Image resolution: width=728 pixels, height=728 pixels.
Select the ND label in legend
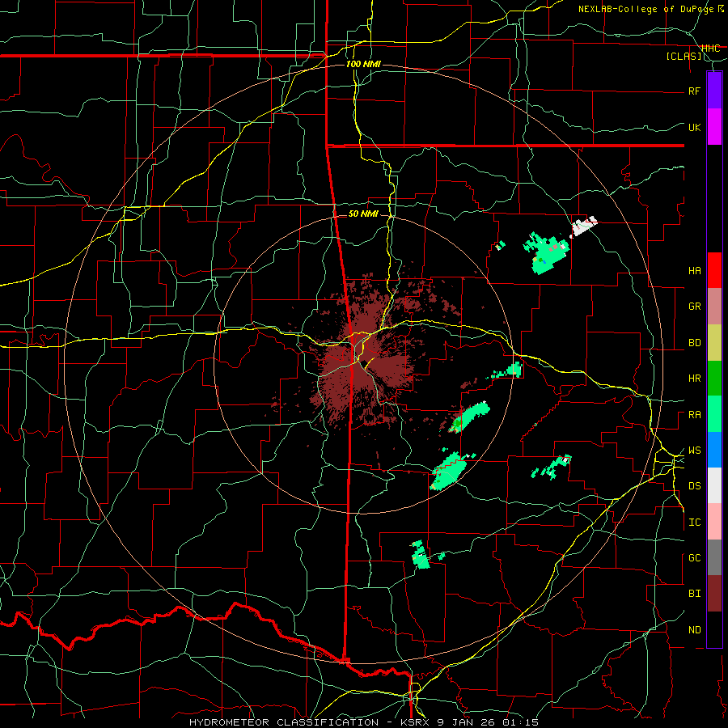point(694,630)
